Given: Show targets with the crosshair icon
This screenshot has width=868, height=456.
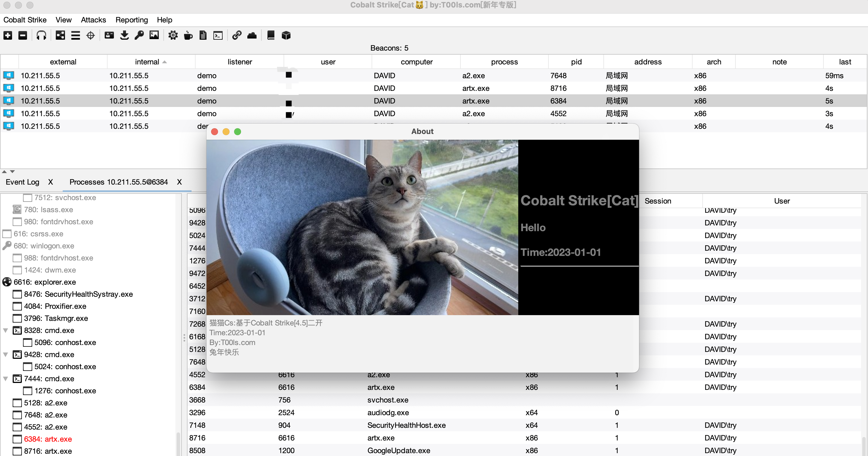Looking at the screenshot, I should coord(91,35).
